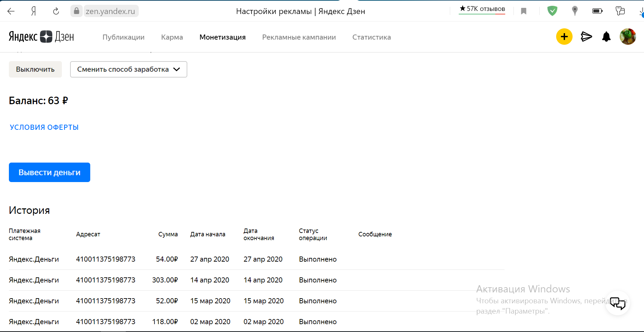Select the 54.00₽ amount cell
This screenshot has height=332, width=644.
167,259
